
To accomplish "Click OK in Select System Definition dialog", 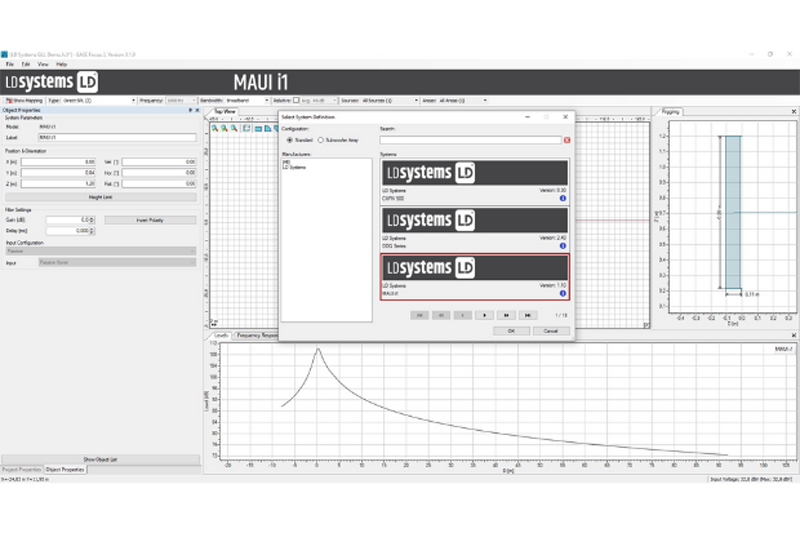I will [x=511, y=330].
